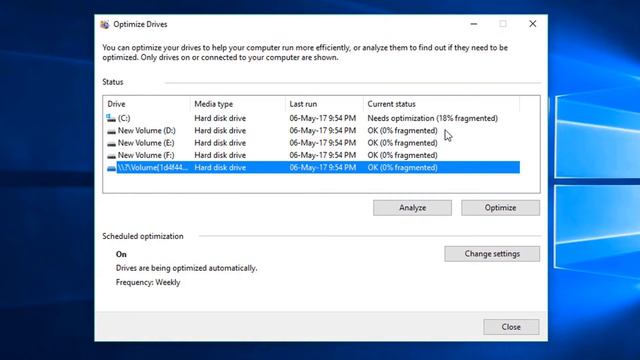Screen dimensions: 640x360
Task: Click the \\?\Volume{1d4f44 drive icon
Action: 111,168
